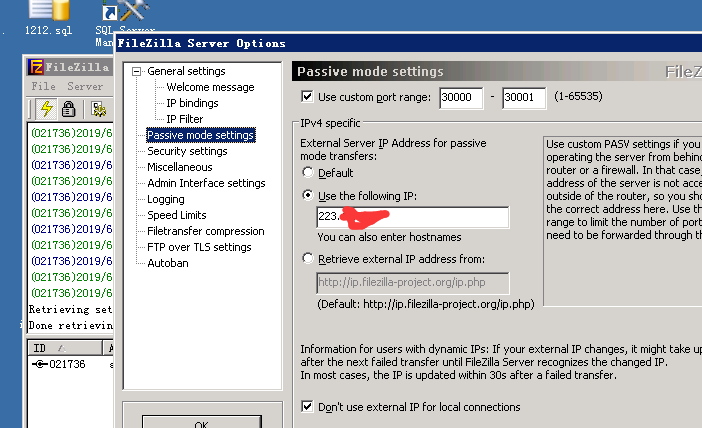702x428 pixels.
Task: Click the ID column header in connections list
Action: click(64, 348)
